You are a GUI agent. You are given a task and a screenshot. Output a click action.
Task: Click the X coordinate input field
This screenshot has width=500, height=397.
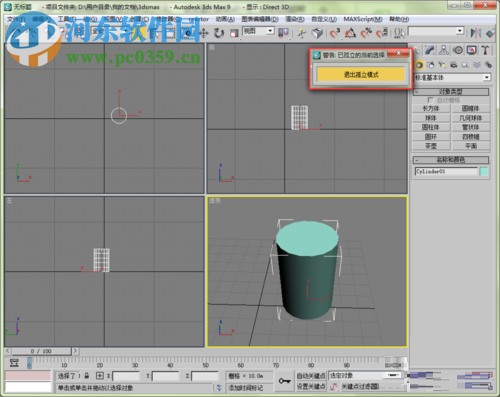point(126,376)
